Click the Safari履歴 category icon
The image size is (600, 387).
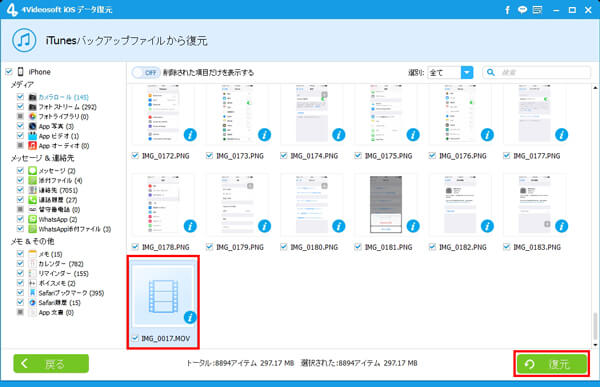pos(33,302)
